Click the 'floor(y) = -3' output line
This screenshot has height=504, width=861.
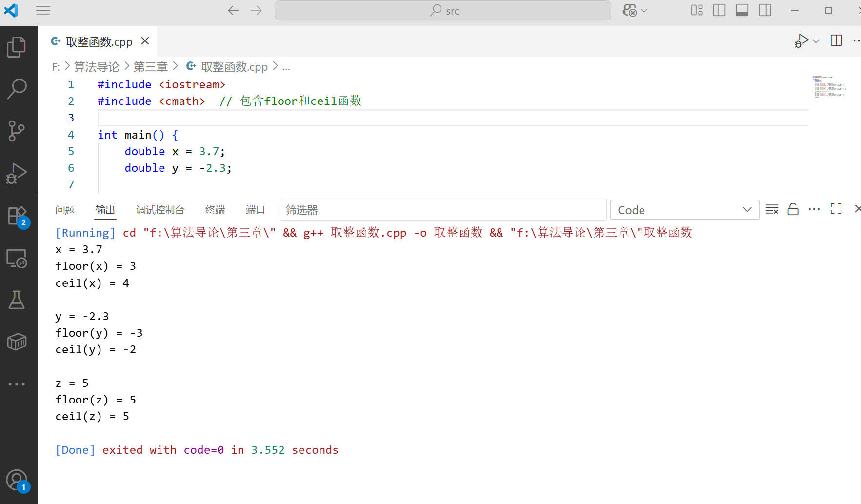99,333
